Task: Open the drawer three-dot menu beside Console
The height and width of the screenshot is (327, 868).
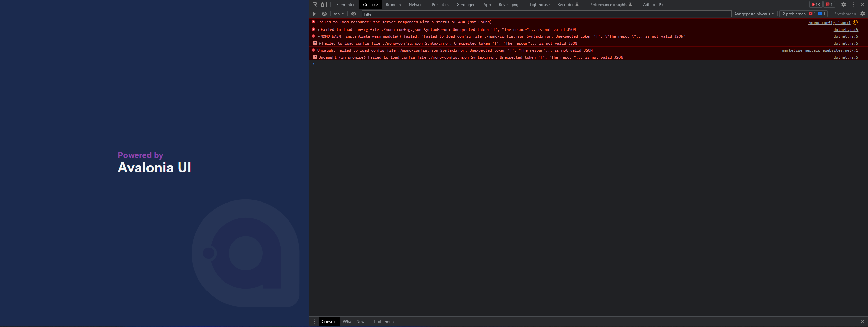Action: [315, 321]
